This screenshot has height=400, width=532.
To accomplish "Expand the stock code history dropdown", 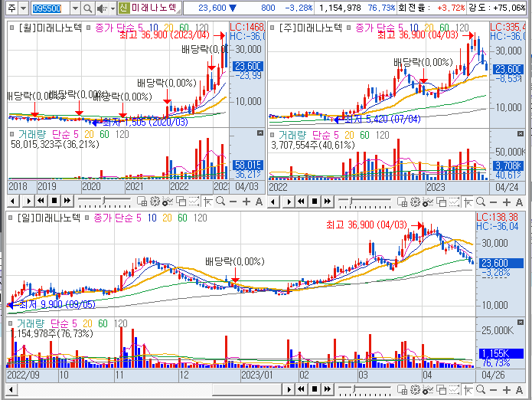I will point(75,8).
